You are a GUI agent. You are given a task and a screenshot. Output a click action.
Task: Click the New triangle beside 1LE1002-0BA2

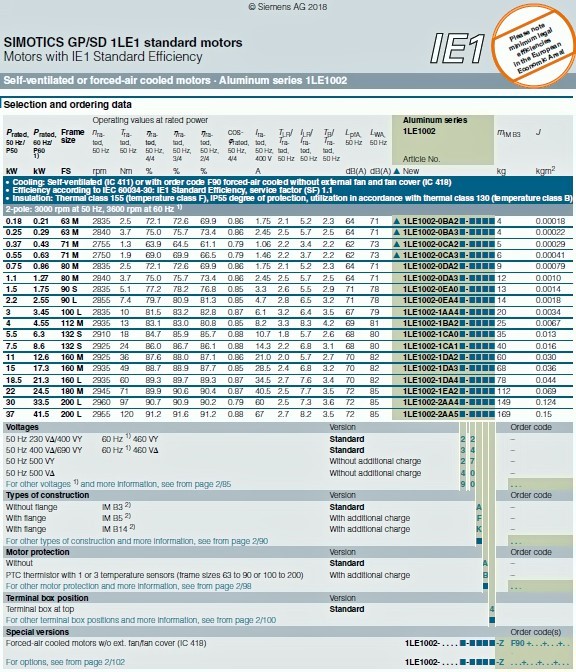click(x=396, y=221)
